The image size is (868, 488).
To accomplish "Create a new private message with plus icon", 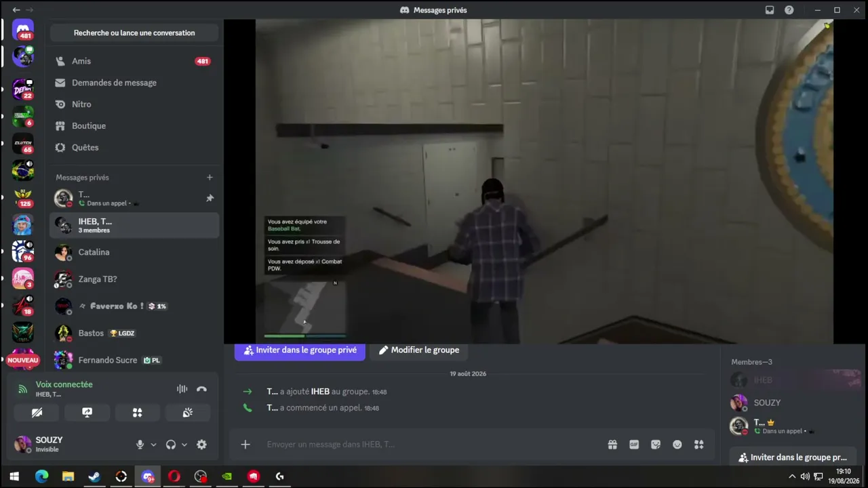I will 210,178.
